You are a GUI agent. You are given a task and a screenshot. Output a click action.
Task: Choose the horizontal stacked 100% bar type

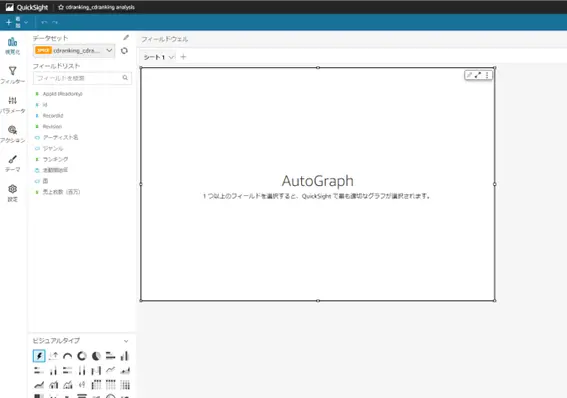(x=68, y=371)
